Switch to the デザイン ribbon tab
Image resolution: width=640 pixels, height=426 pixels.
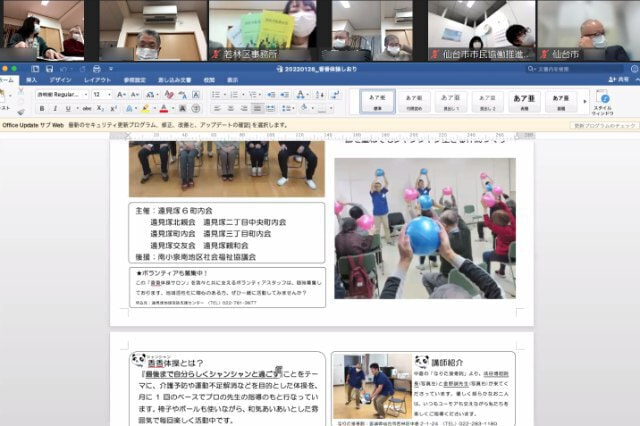pyautogui.click(x=61, y=79)
